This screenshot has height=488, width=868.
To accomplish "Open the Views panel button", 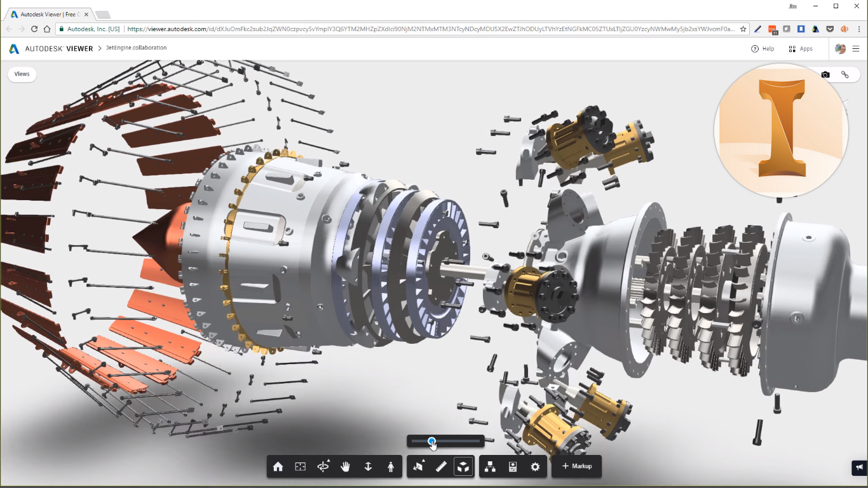I will click(x=22, y=74).
